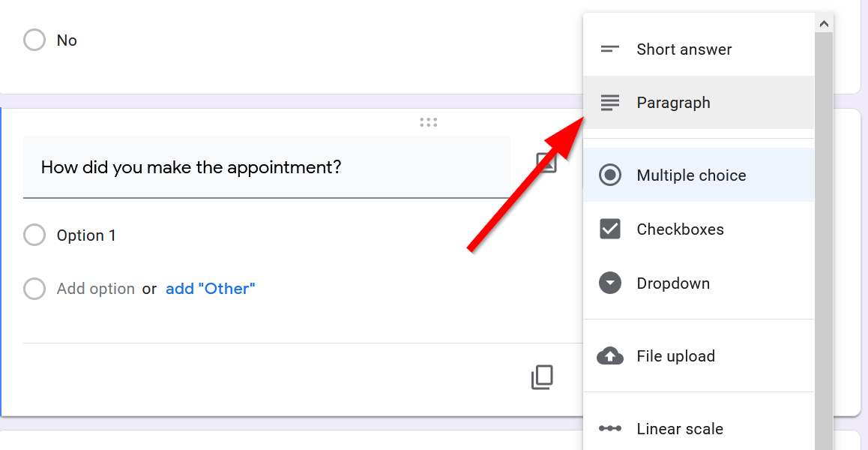The width and height of the screenshot is (868, 450).
Task: Duplicate the question with copy icon
Action: coord(542,377)
